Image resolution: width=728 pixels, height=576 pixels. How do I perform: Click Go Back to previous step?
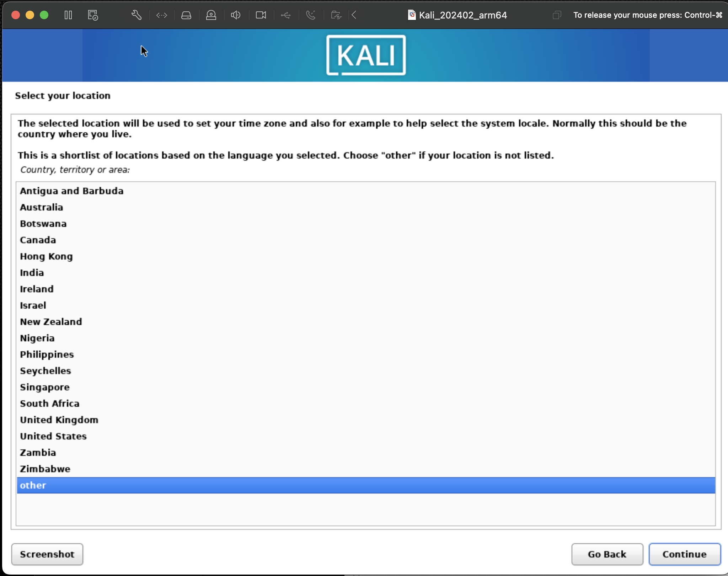607,554
